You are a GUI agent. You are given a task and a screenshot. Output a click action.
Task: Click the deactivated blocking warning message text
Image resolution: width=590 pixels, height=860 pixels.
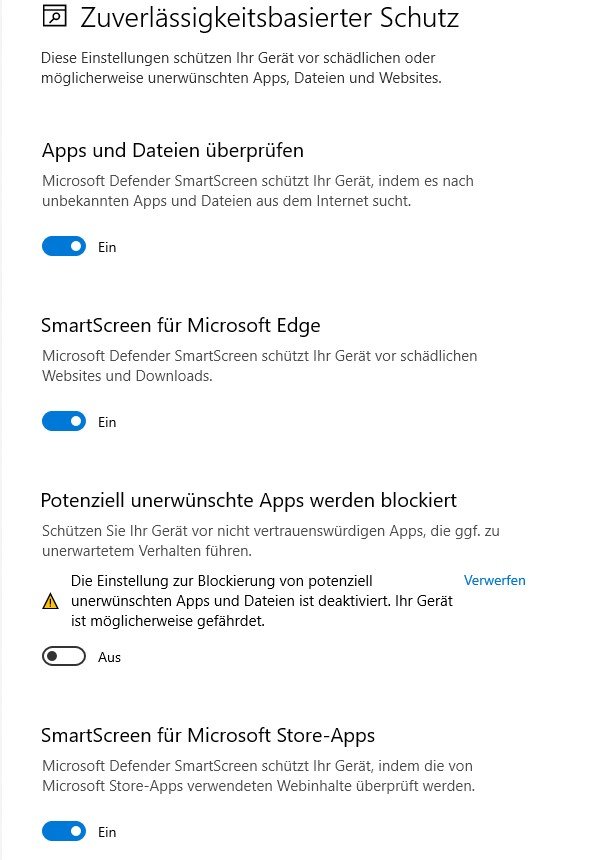tap(262, 601)
